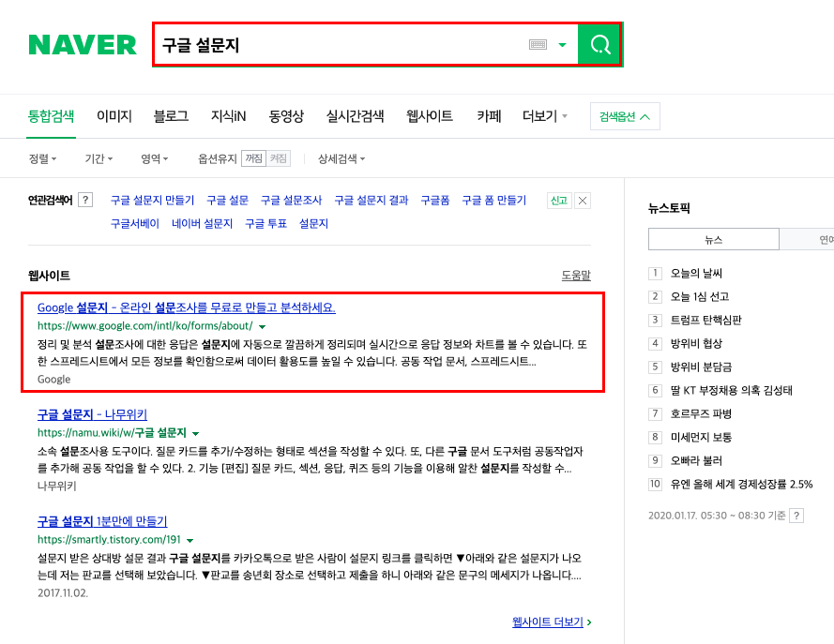Expand the search history dropdown arrow
This screenshot has height=644, width=834.
(x=562, y=45)
